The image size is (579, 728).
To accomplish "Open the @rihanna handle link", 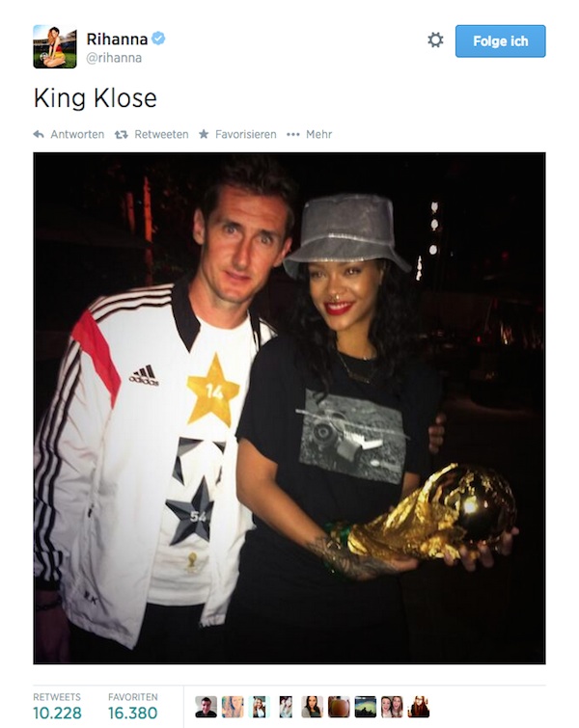I will (114, 58).
